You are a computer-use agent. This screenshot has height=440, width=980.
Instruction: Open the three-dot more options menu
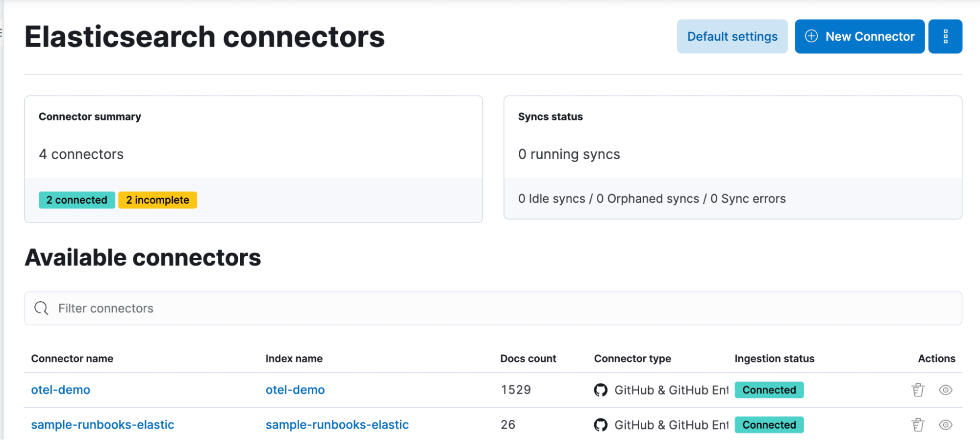(x=945, y=36)
